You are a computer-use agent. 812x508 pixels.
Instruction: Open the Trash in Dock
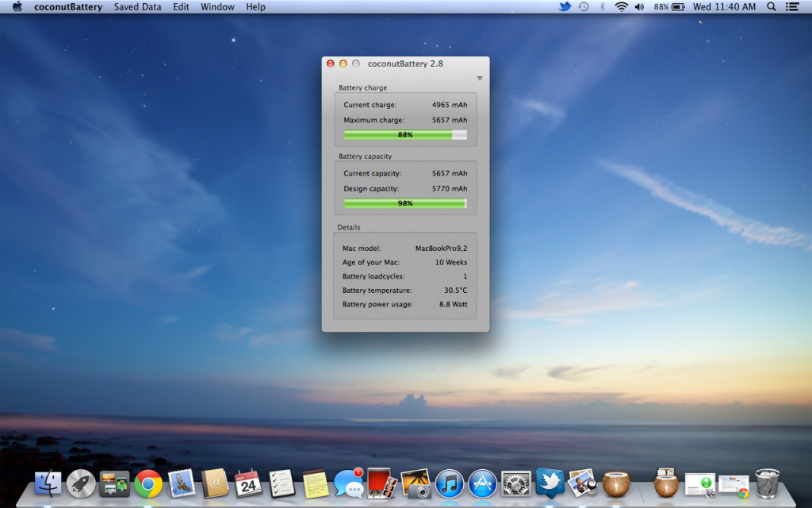767,483
